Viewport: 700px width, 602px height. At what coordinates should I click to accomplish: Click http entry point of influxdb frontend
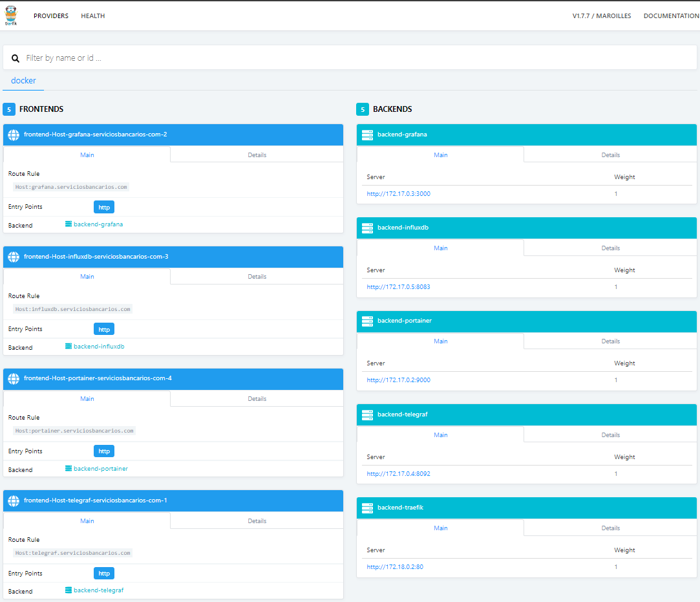pos(104,329)
